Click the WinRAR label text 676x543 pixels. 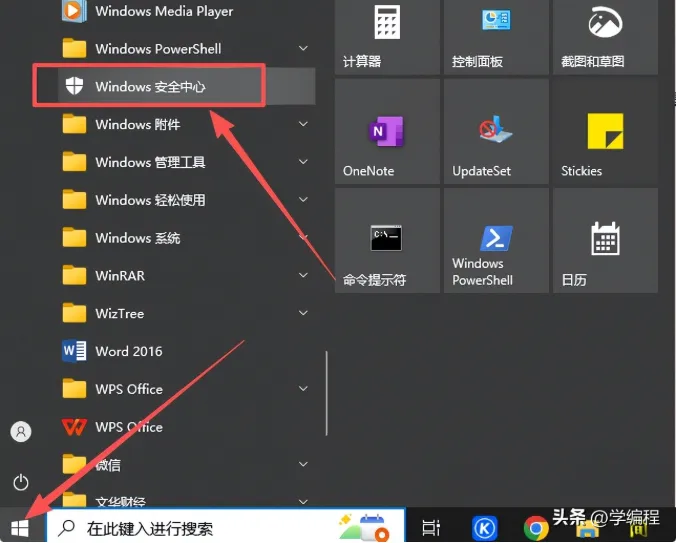[120, 276]
